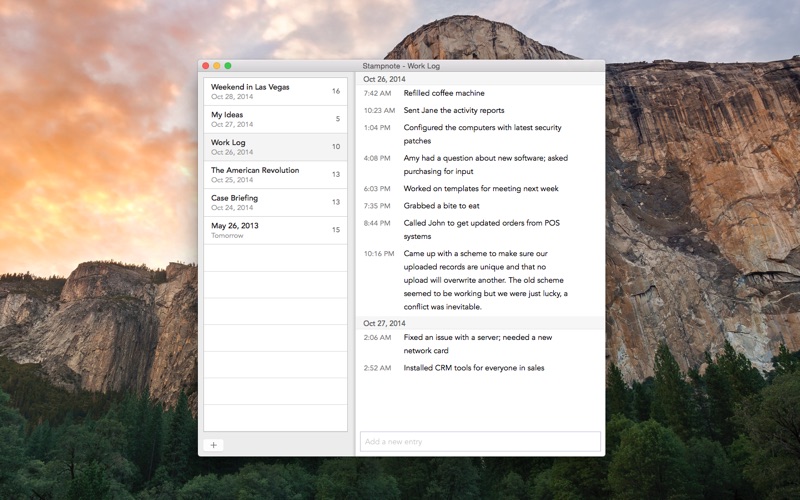Select the Fixed an issue with a server entry
Viewport: 800px width, 500px height.
point(478,344)
